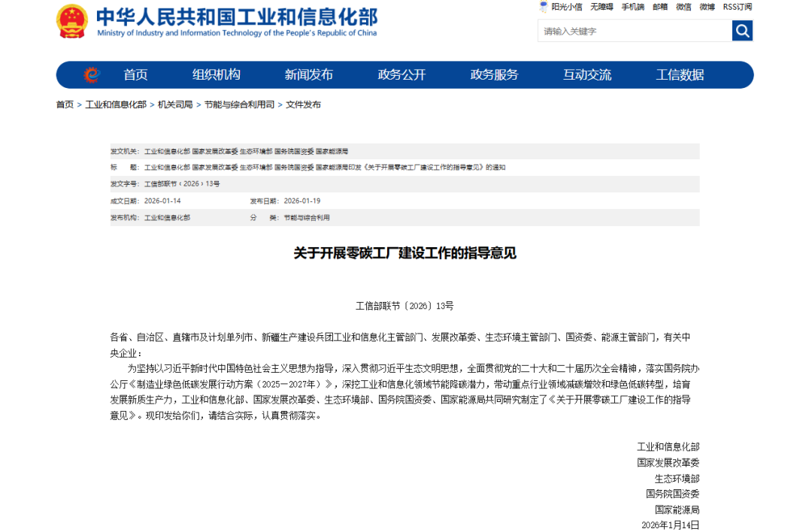Open the 微信 WeChat link
This screenshot has width=812, height=532.
683,7
